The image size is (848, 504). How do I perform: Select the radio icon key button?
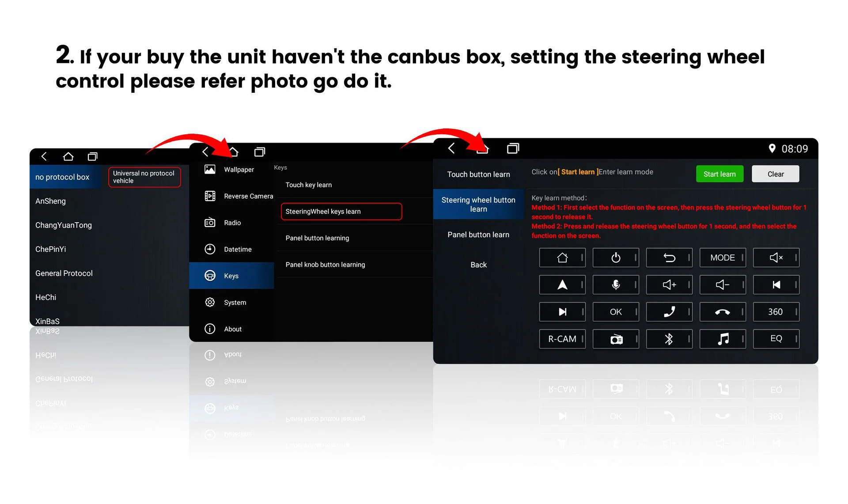pos(616,339)
